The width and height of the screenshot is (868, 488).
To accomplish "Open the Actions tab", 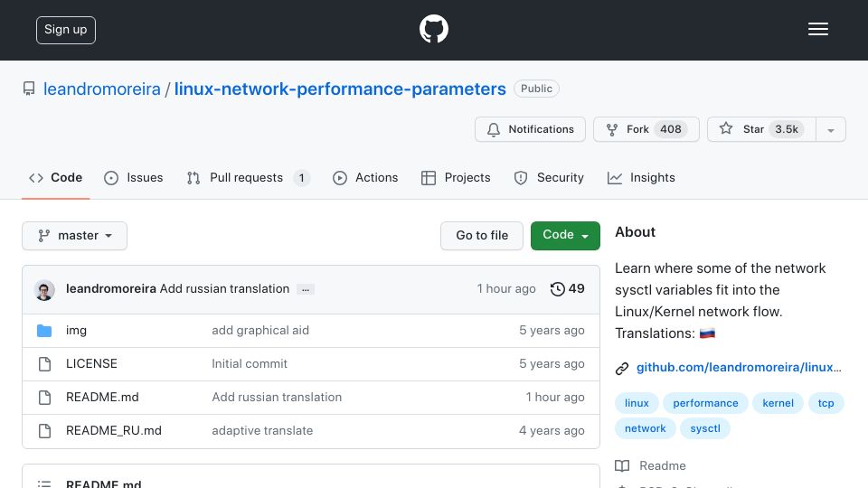I will click(365, 178).
